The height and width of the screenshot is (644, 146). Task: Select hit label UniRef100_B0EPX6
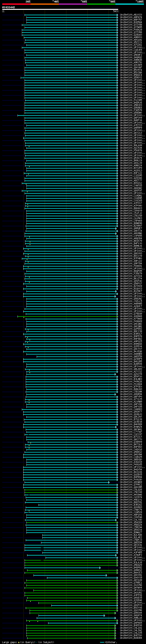click(x=131, y=625)
